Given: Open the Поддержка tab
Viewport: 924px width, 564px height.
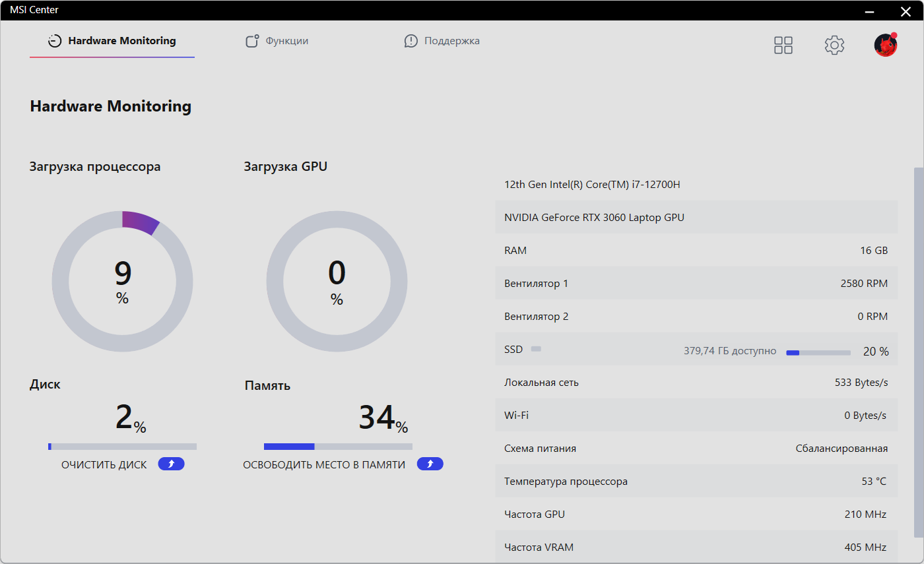Looking at the screenshot, I should tap(442, 41).
